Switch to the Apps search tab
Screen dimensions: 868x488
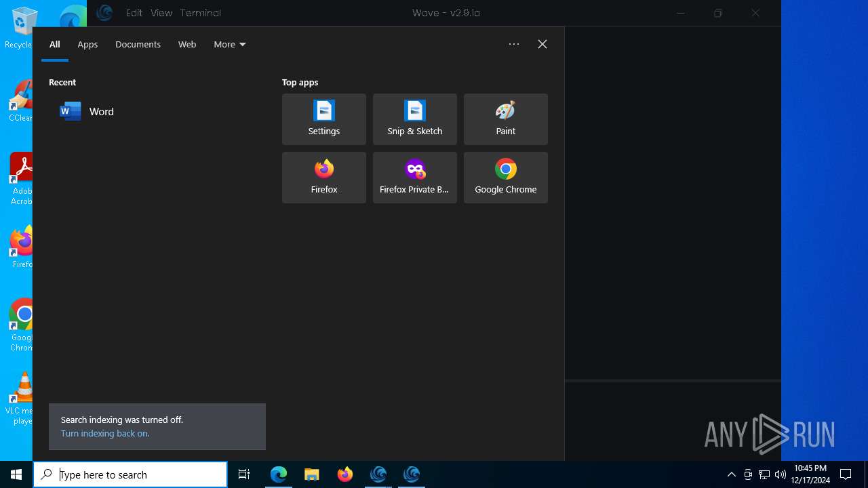pyautogui.click(x=87, y=44)
